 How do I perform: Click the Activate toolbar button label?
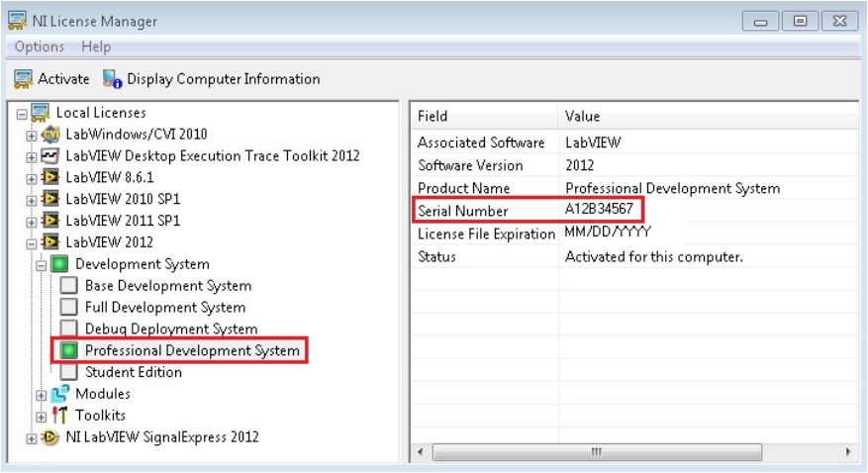[63, 79]
